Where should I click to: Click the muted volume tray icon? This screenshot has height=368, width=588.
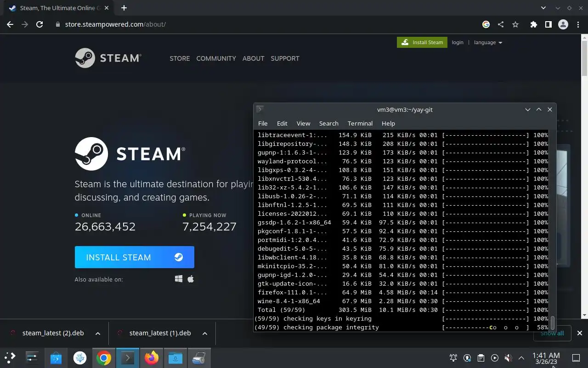(508, 358)
